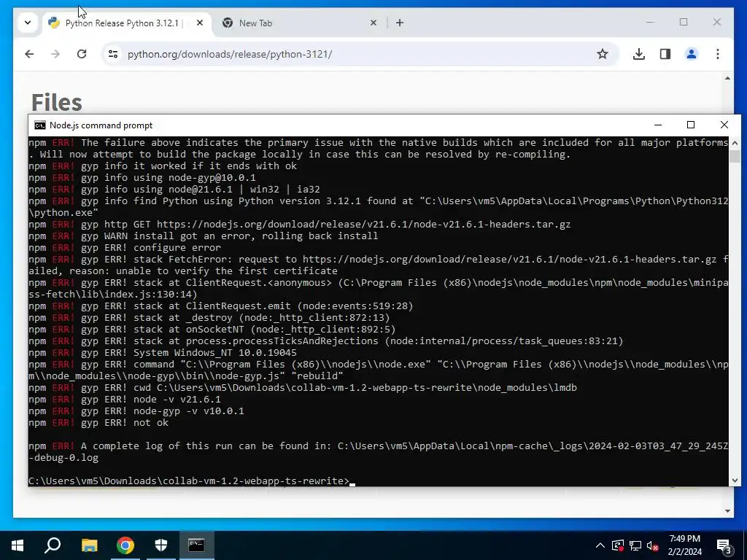Image resolution: width=747 pixels, height=560 pixels.
Task: Click the network icon in system tray
Action: (x=635, y=545)
